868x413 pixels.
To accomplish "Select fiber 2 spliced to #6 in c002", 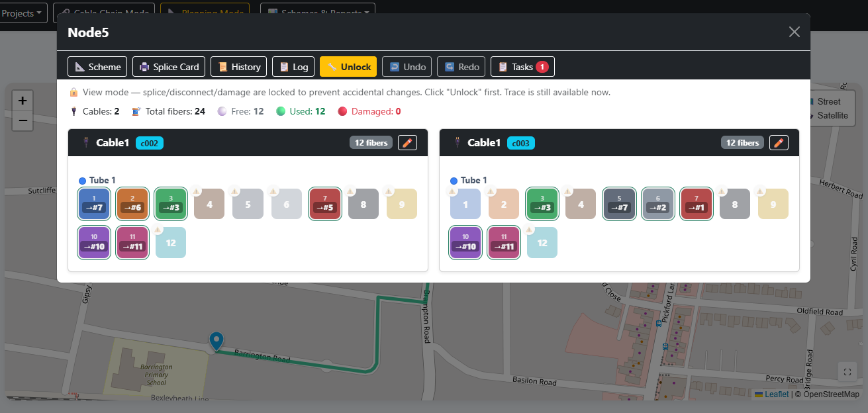I will [132, 204].
